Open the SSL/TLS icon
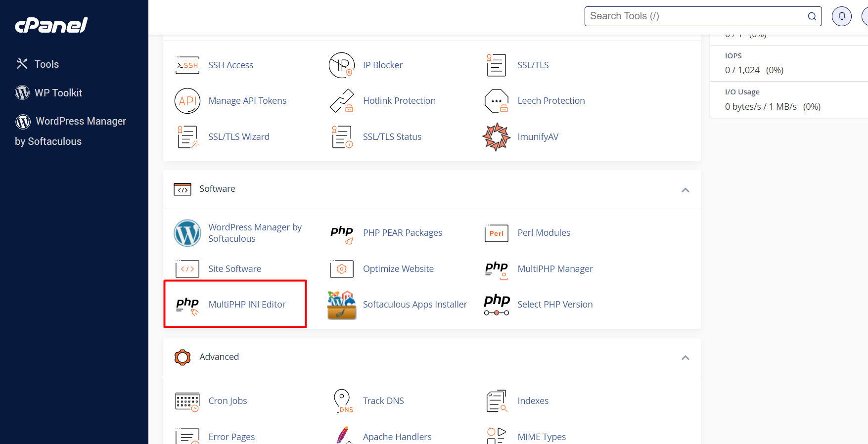 point(497,65)
